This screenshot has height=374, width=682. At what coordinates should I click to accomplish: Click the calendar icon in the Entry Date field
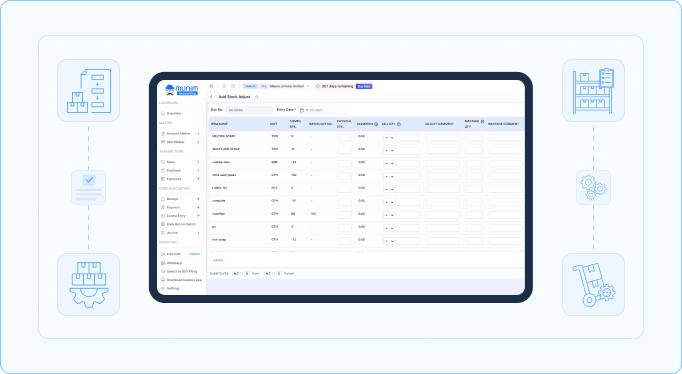coord(302,110)
